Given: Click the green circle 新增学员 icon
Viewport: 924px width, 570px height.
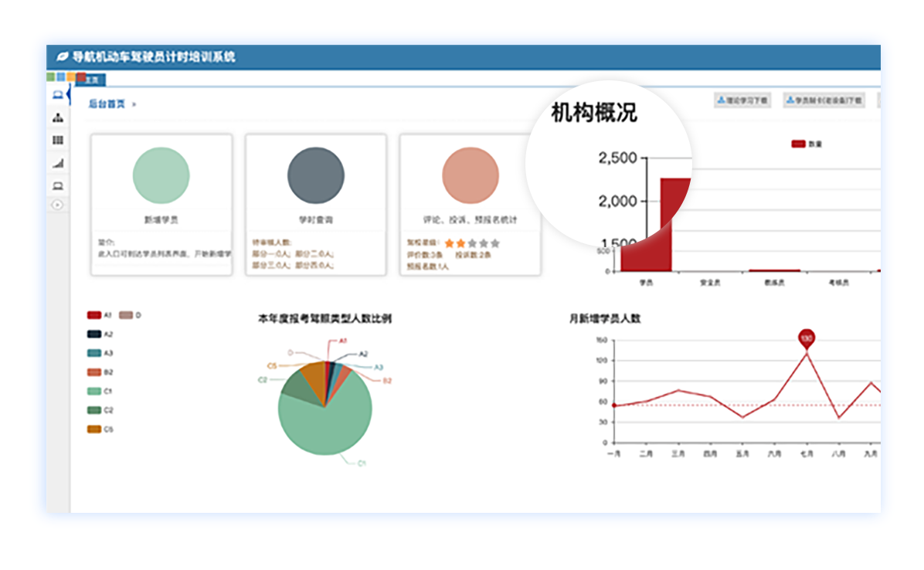Looking at the screenshot, I should click(161, 176).
